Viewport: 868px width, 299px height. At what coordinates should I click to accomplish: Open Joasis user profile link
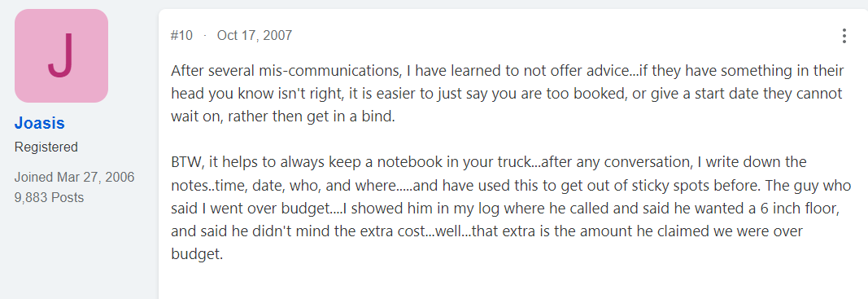[39, 123]
